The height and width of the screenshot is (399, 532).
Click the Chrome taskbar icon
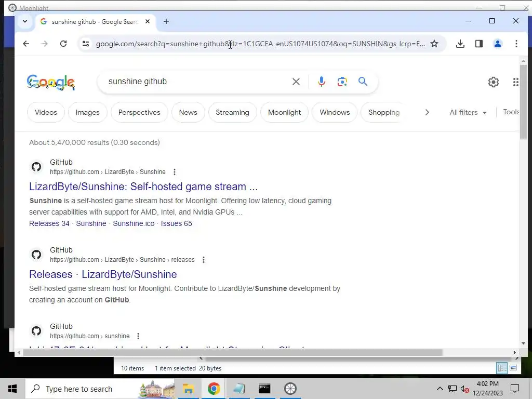214,389
